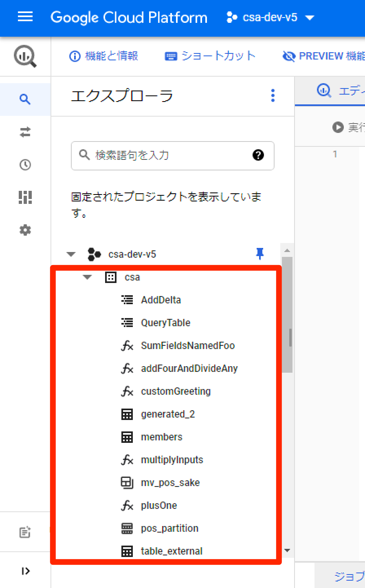
Task: Open BigQuery settings gear icon
Action: coord(25,230)
